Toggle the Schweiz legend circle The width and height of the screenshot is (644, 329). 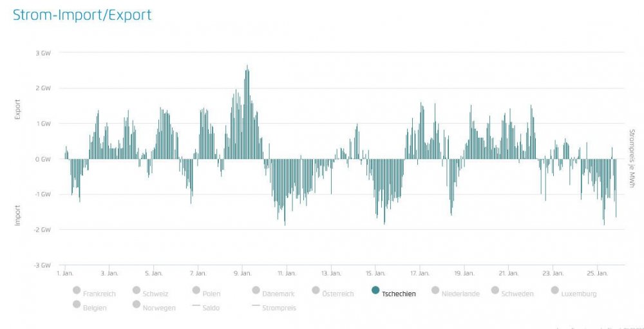tap(137, 291)
